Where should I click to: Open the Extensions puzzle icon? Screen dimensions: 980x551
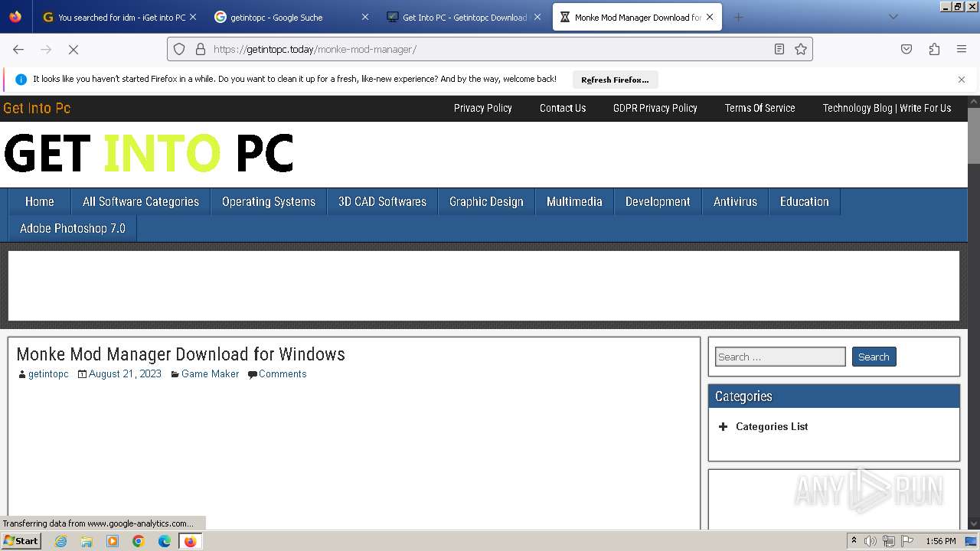pyautogui.click(x=934, y=49)
